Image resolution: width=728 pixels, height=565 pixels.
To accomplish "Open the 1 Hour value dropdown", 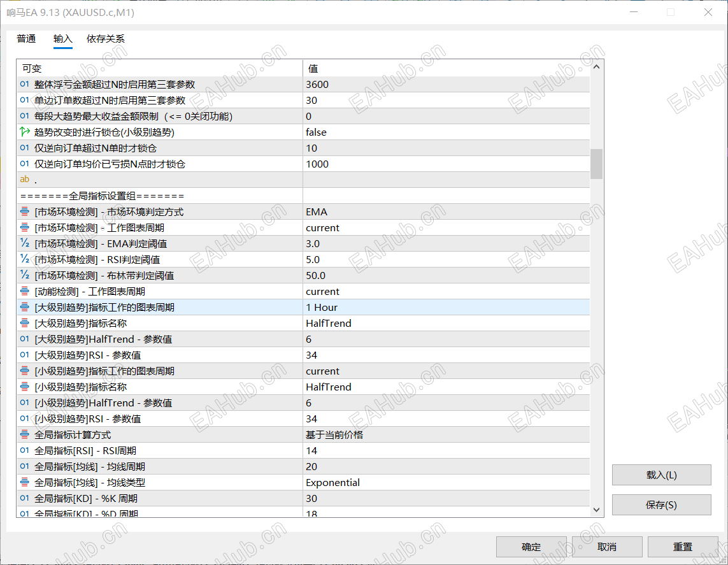I will (446, 307).
